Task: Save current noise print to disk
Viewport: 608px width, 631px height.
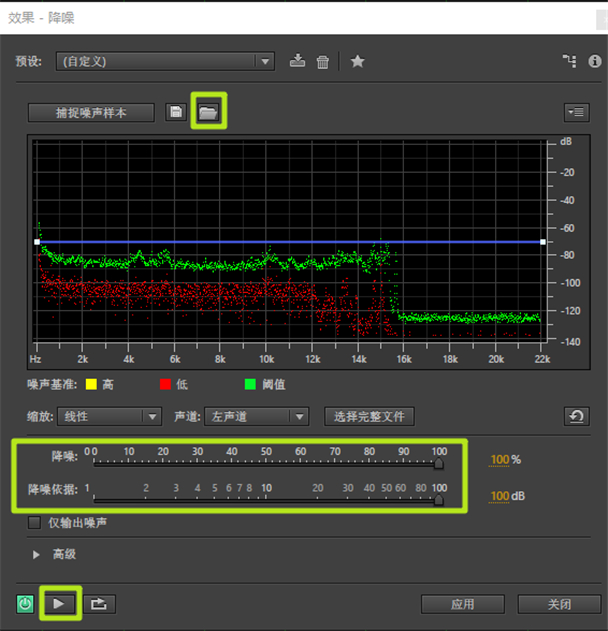Action: [x=176, y=112]
